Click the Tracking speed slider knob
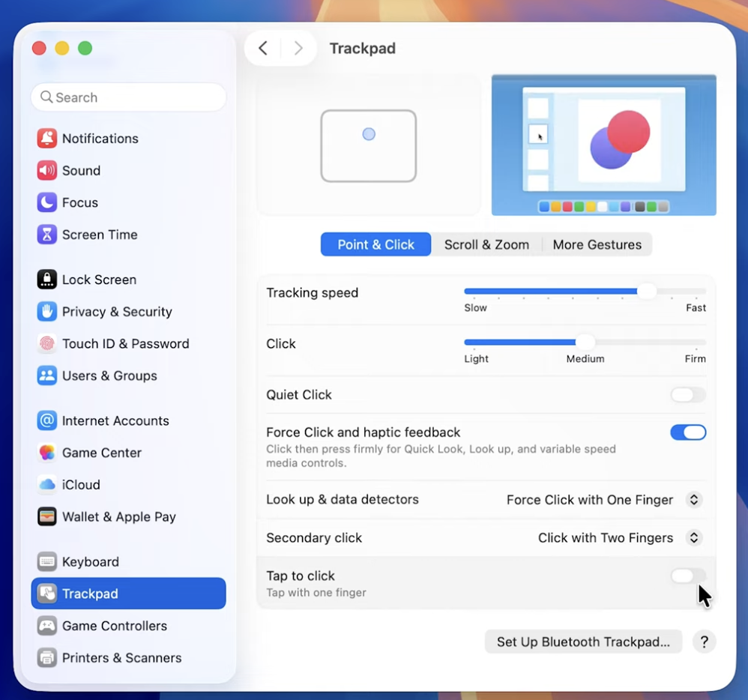The image size is (748, 700). pyautogui.click(x=646, y=291)
